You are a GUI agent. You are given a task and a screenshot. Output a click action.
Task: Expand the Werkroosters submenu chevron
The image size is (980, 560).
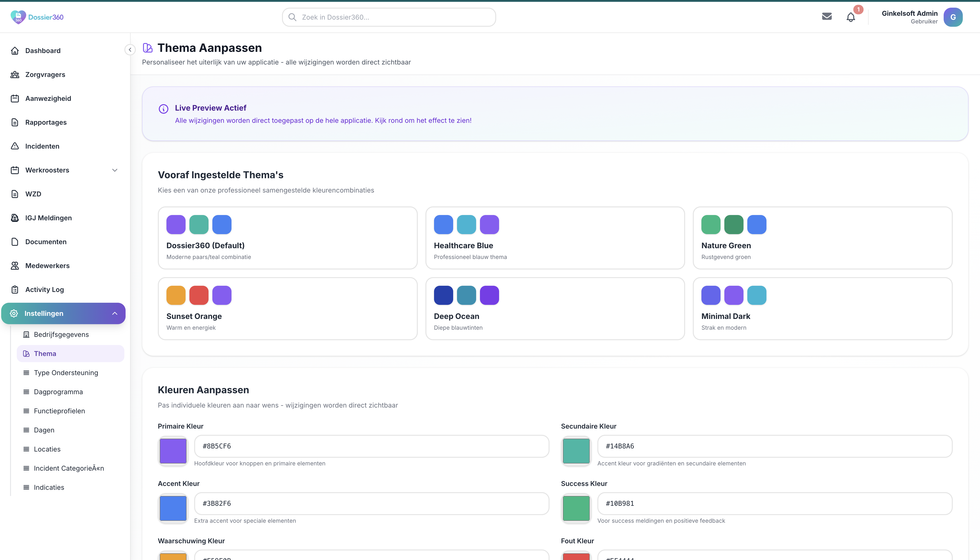[x=115, y=170]
